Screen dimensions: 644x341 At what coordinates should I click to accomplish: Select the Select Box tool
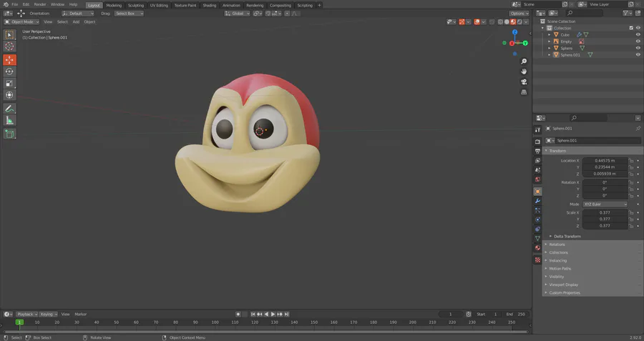coord(9,35)
